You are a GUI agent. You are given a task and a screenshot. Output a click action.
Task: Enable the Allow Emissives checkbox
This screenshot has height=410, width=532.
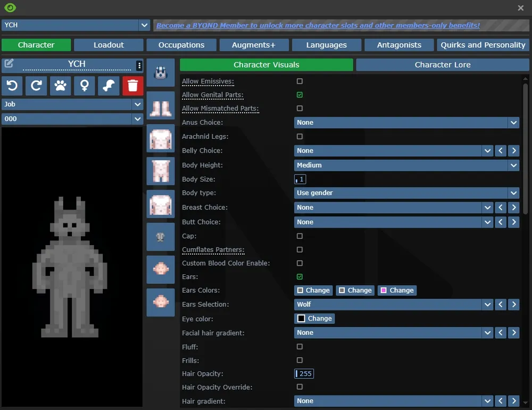tap(300, 81)
